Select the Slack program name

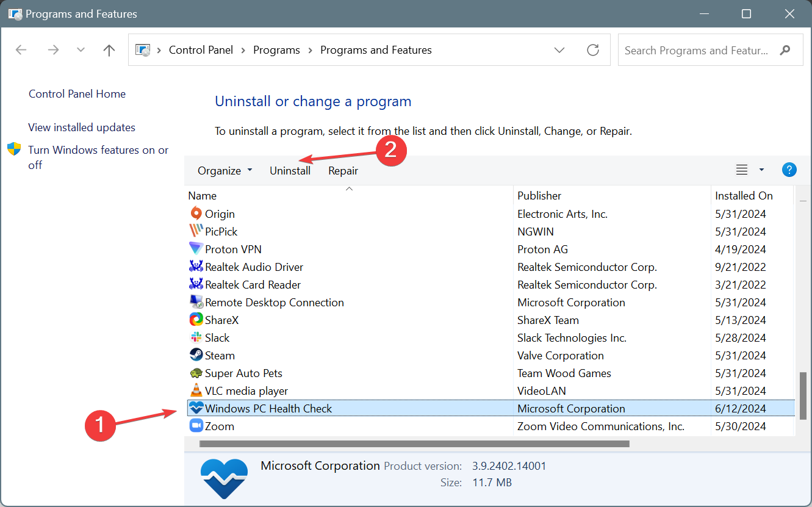click(217, 337)
